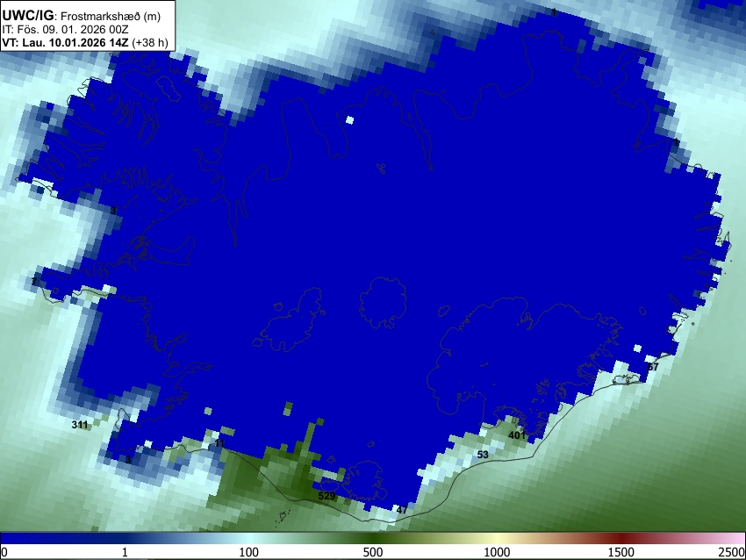
Task: Select the 'IT: Fös. 09. 01. 2026 00Z' line
Action: 65,30
